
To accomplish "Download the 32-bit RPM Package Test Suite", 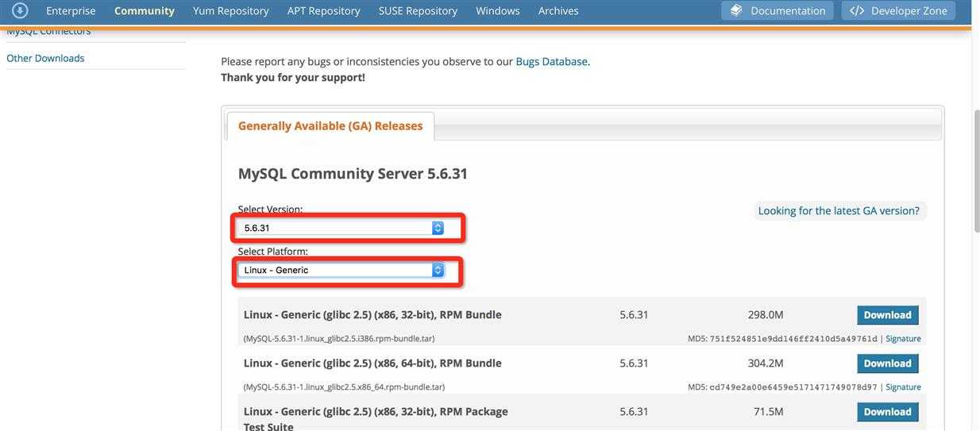I will coord(888,412).
